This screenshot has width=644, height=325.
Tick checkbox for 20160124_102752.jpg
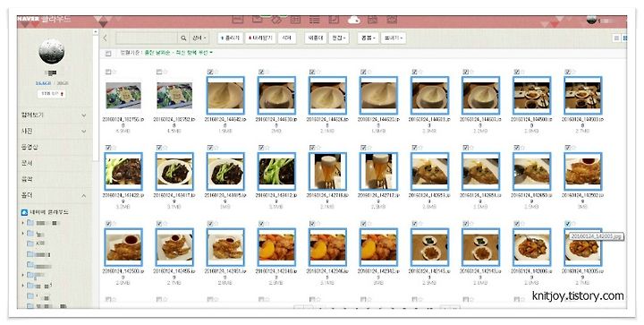[159, 72]
